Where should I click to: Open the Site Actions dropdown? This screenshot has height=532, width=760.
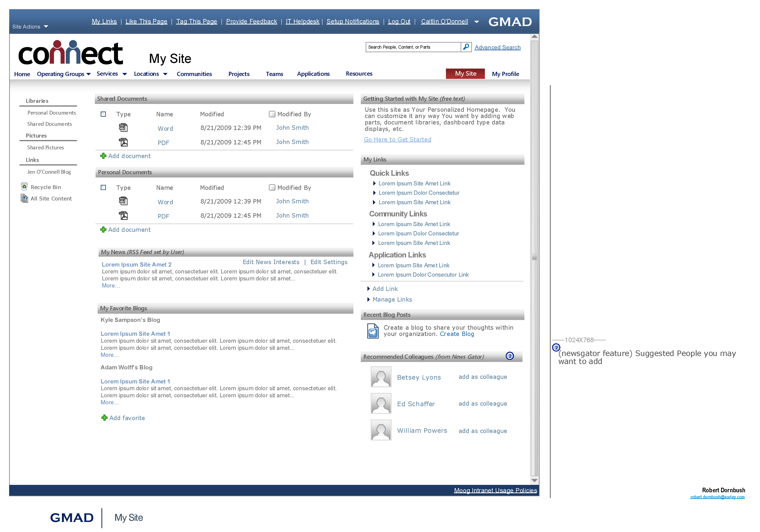pyautogui.click(x=30, y=27)
